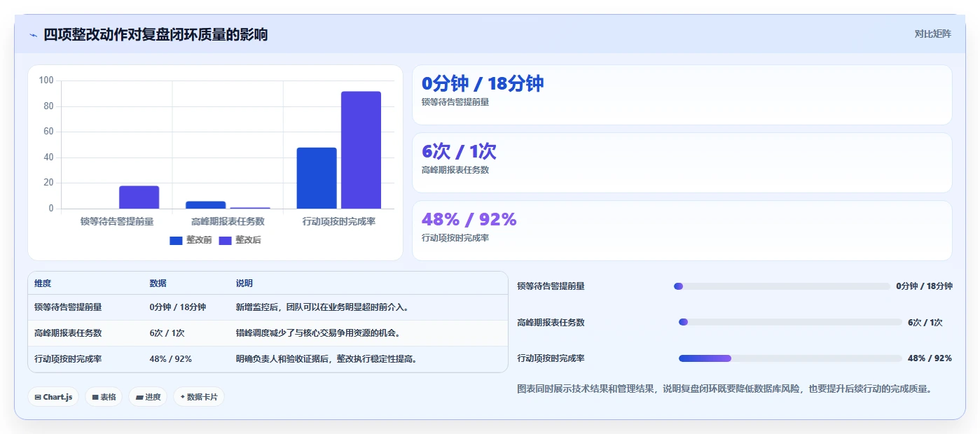Click the 锁等待告警提前量 label beside its progress bar
980x434 pixels.
[551, 286]
